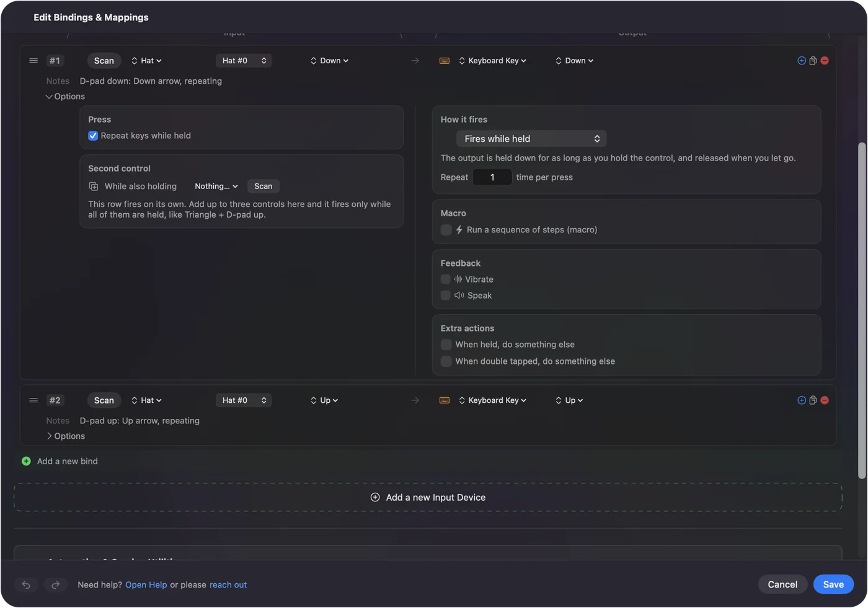This screenshot has width=868, height=608.
Task: Click the Repeat times per press field
Action: click(x=492, y=177)
